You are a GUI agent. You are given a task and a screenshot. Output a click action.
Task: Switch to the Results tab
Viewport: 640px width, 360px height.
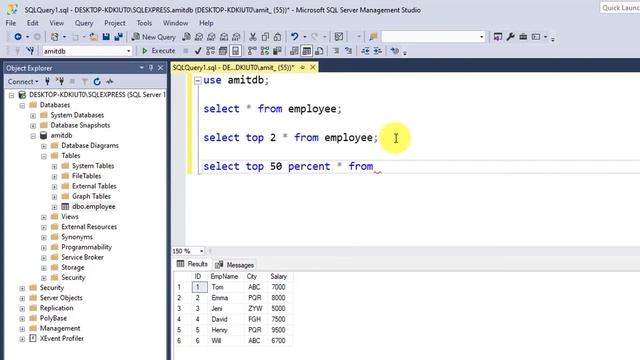192,264
